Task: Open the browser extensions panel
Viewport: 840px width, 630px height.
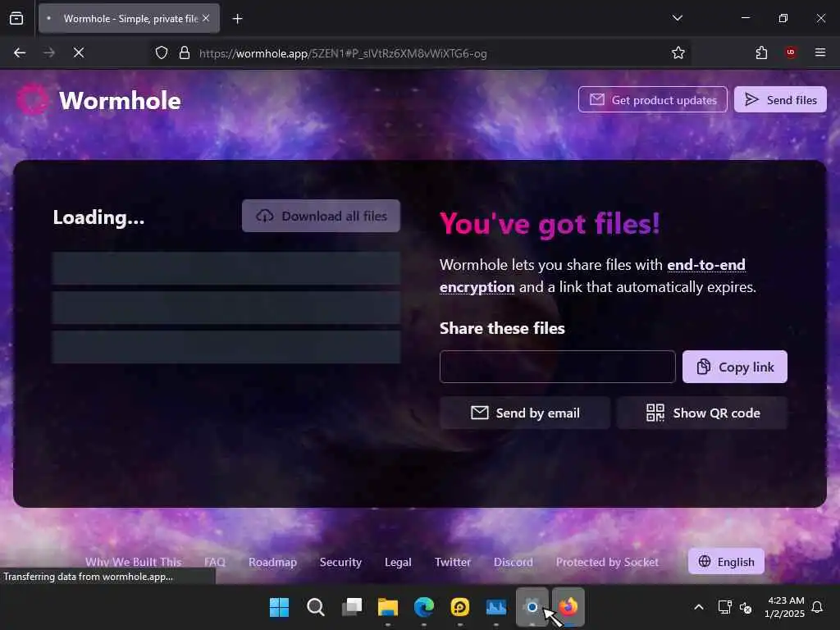Action: coord(761,52)
